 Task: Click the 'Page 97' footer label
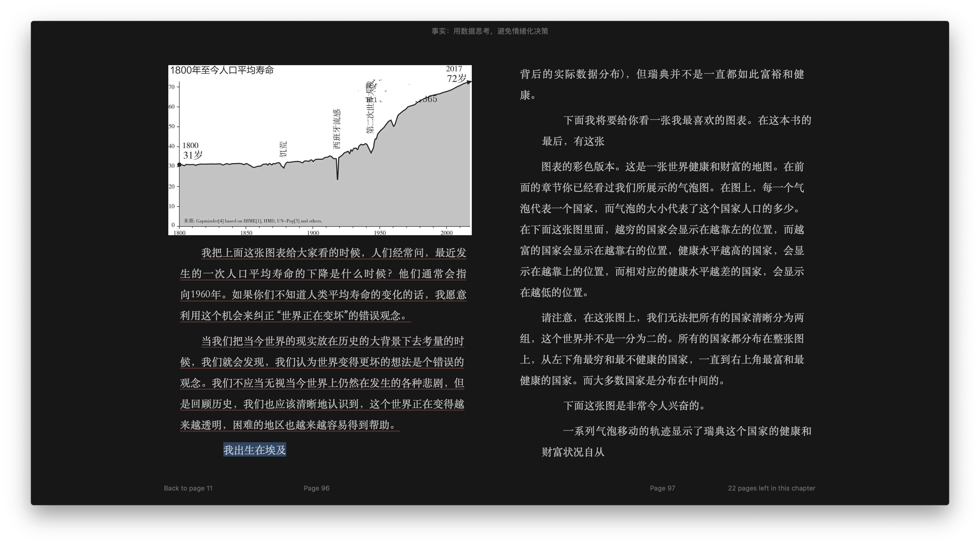click(x=662, y=488)
